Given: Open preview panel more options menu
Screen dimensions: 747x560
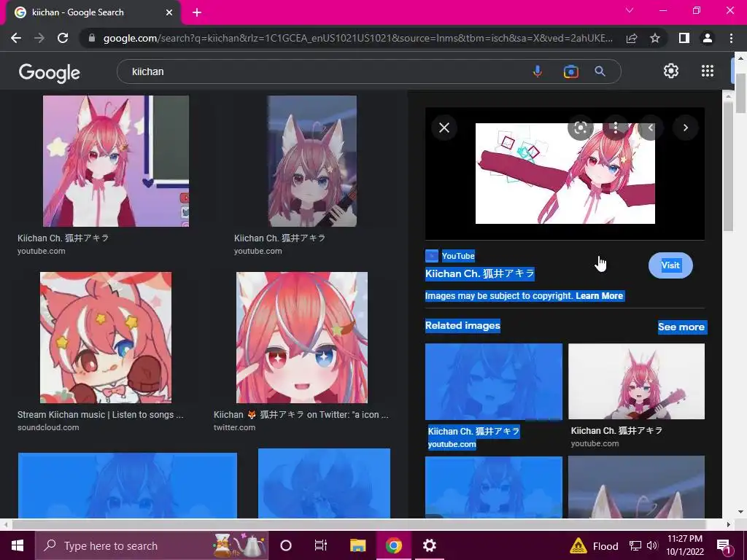Looking at the screenshot, I should tap(616, 127).
